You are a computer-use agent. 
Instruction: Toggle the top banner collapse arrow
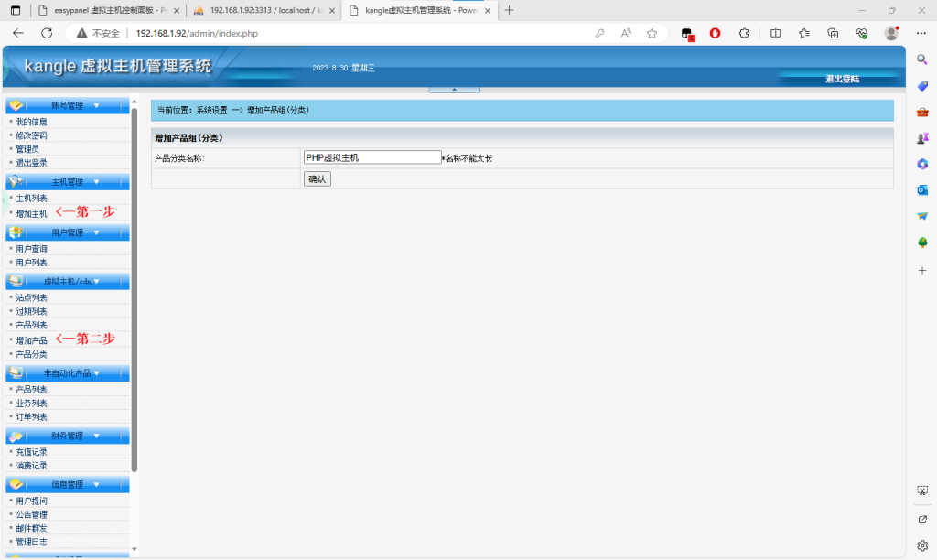click(454, 90)
